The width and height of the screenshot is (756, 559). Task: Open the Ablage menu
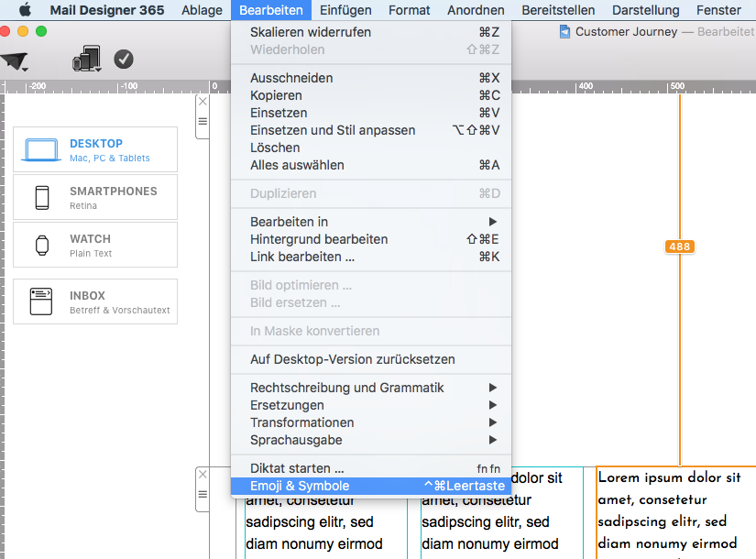click(202, 10)
